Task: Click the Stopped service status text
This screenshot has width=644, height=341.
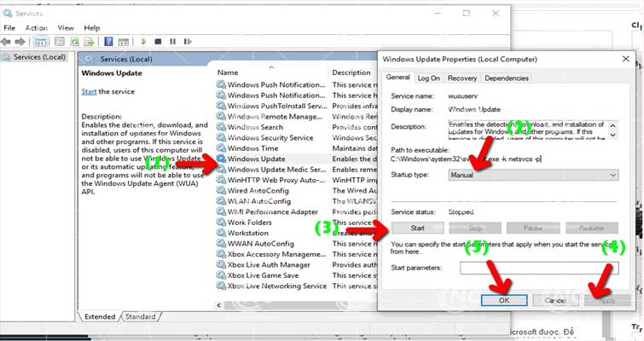Action: [x=461, y=212]
